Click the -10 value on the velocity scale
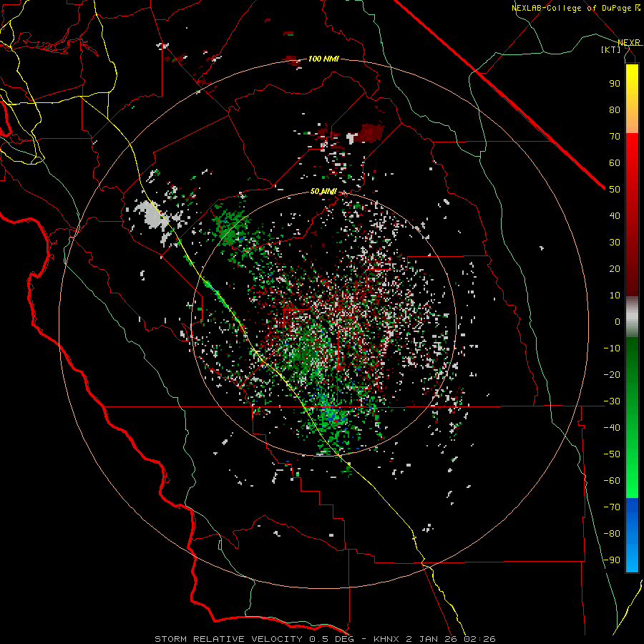644x644 pixels. click(612, 348)
